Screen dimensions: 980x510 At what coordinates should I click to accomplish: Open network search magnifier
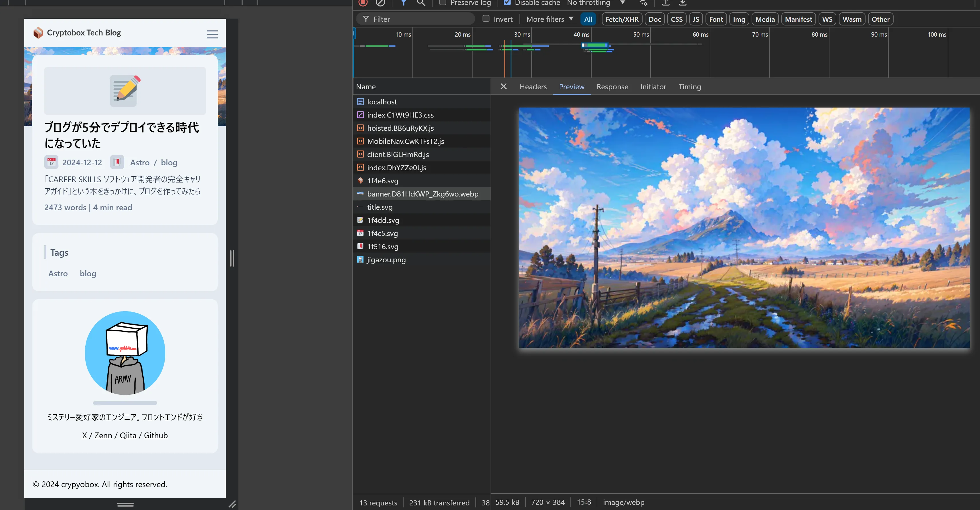coord(421,3)
